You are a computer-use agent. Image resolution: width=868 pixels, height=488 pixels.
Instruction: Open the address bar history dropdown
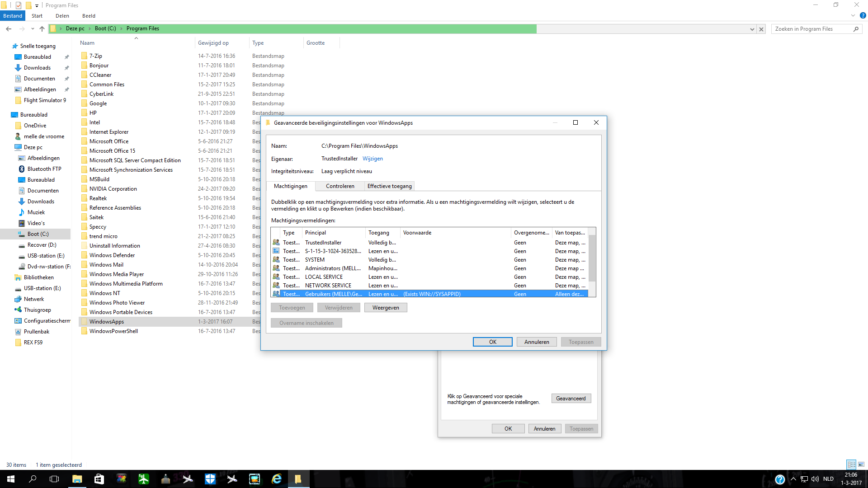tap(752, 29)
